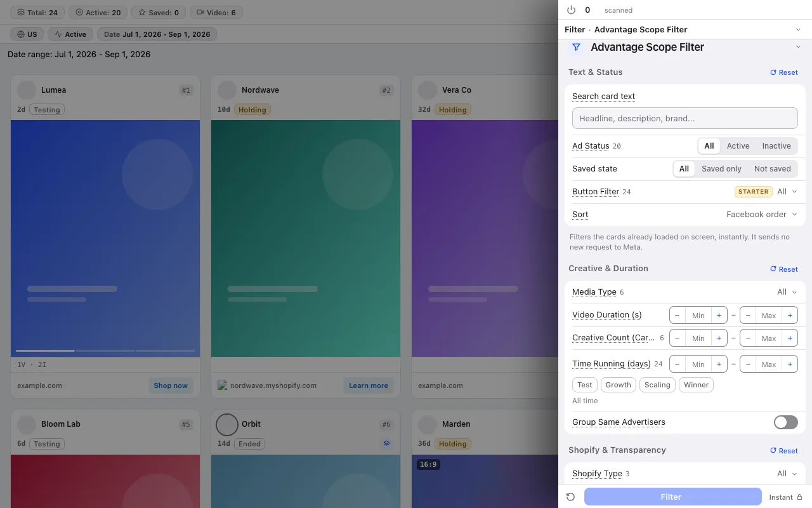Open the Shopify Type dropdown

[x=787, y=474]
